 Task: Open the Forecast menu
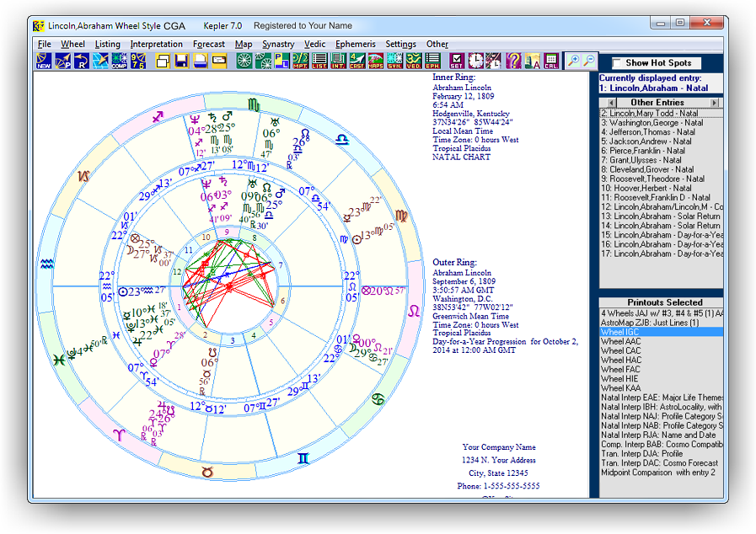tap(209, 44)
